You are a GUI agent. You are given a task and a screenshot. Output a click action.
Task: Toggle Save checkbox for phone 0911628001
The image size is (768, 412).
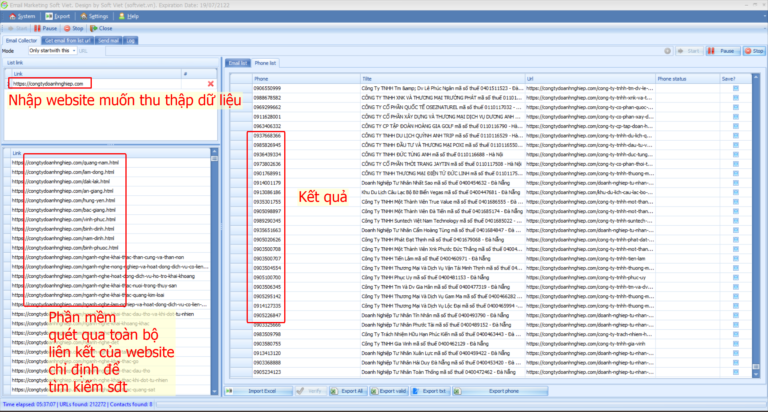[736, 117]
